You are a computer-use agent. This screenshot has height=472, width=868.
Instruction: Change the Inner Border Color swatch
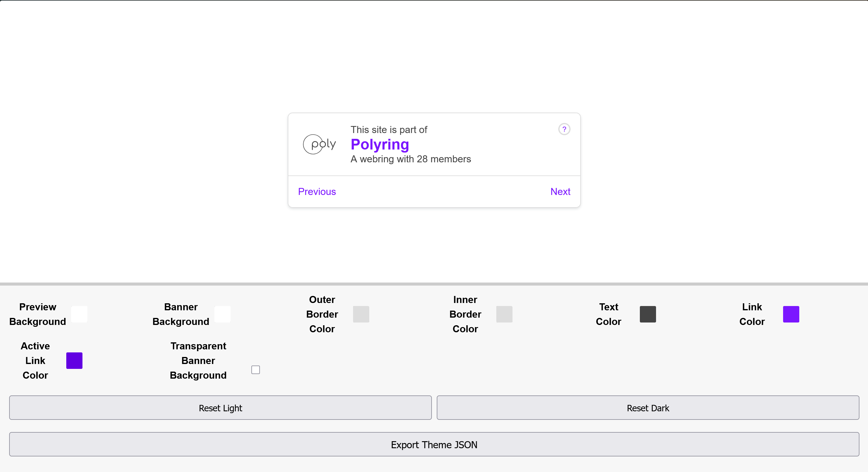point(504,314)
